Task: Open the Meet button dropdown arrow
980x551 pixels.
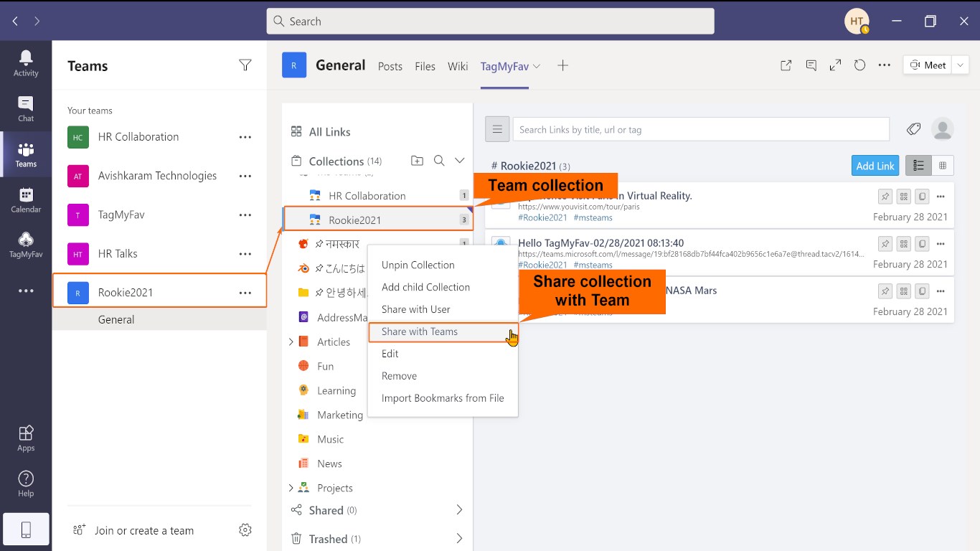Action: coord(961,65)
